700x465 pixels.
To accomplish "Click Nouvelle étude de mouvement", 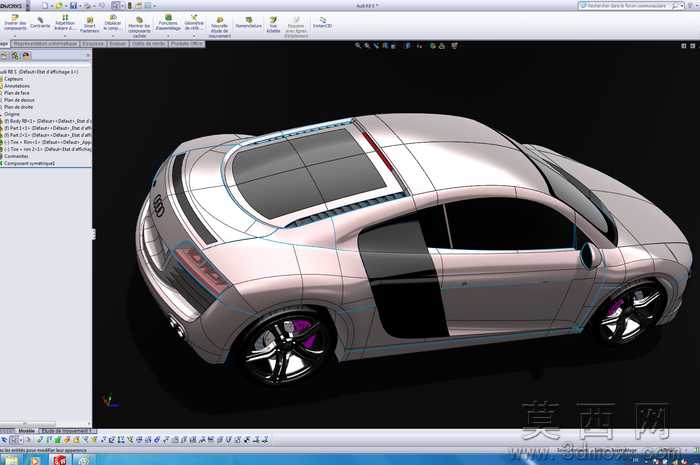I will point(220,27).
